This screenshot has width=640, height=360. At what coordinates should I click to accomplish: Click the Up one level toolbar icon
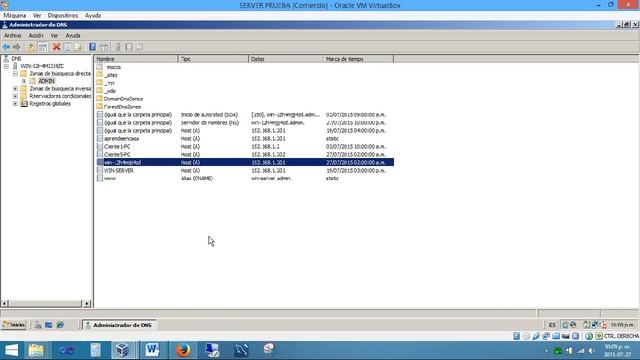[x=31, y=47]
